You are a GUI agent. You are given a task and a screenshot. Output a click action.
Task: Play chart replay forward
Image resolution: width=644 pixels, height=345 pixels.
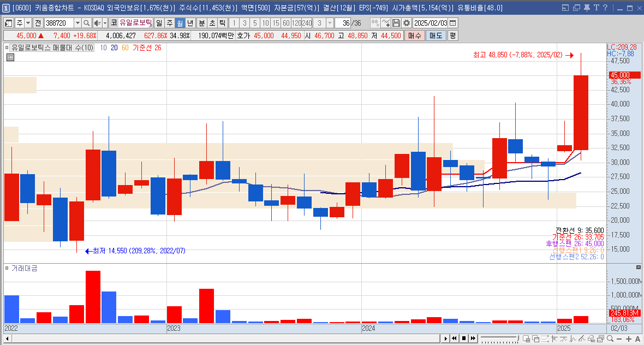[446, 338]
